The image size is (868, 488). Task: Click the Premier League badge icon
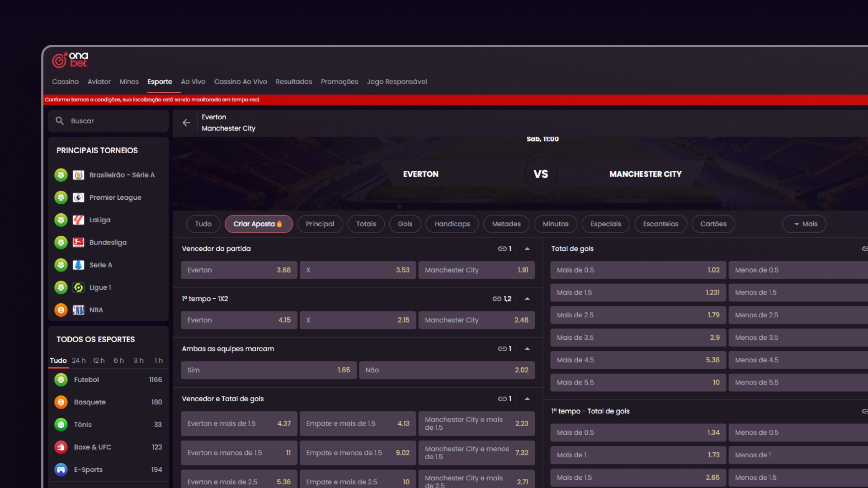click(x=78, y=197)
